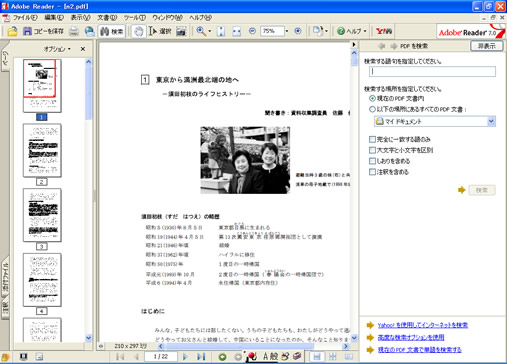Open the Help menu in menu bar
The image size is (507, 364).
pos(200,17)
